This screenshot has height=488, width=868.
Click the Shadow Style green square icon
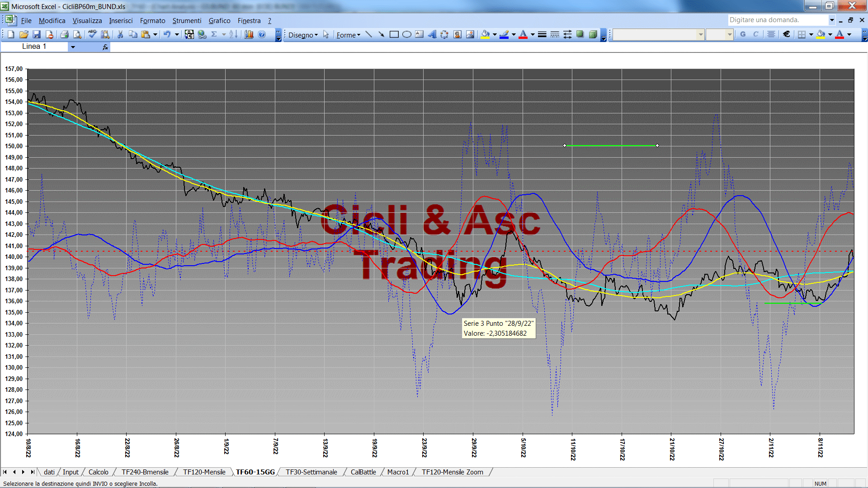tap(580, 35)
